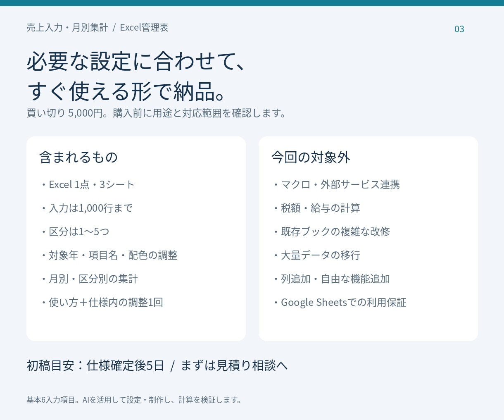This screenshot has height=420, width=504.
Task: Click the breadcrumb text '売上入力・月別集計 / Excel管理表'
Action: [x=97, y=28]
